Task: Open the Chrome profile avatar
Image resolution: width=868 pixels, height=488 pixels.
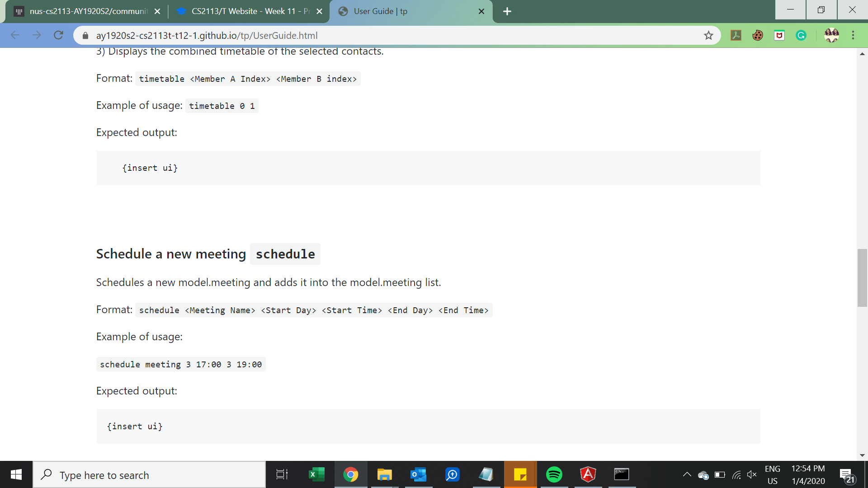Action: (x=831, y=35)
